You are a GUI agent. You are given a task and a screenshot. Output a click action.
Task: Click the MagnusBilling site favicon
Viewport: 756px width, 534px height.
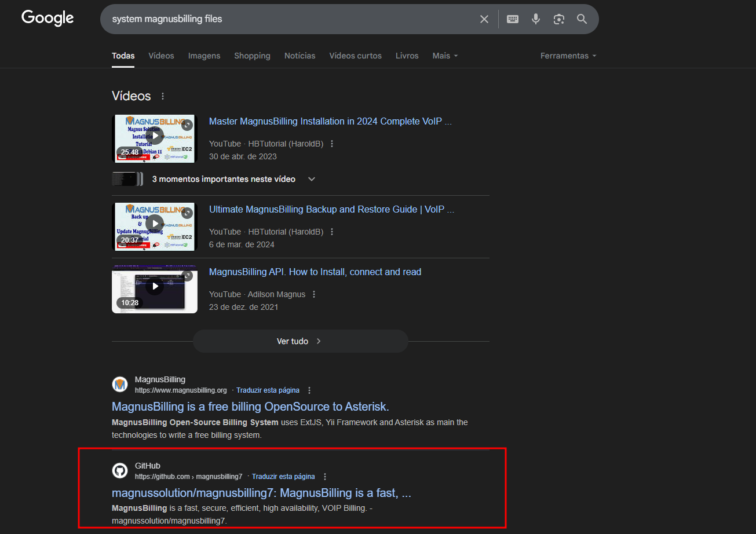click(x=120, y=385)
